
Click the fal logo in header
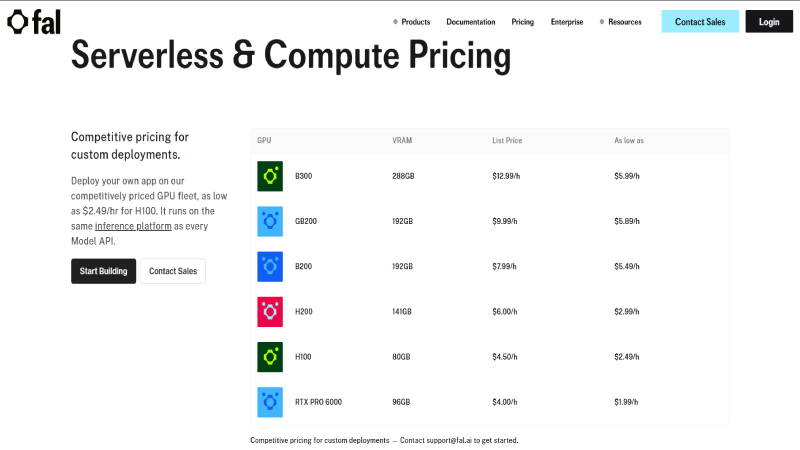pos(34,22)
